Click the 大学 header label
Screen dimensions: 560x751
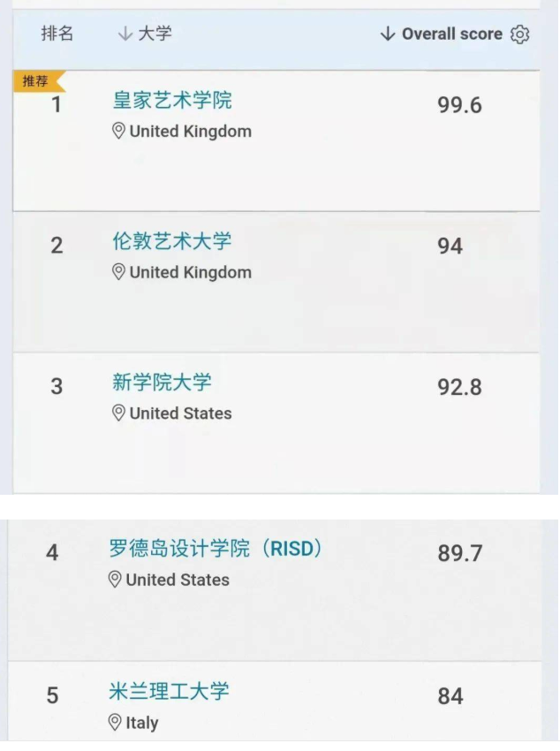point(155,34)
